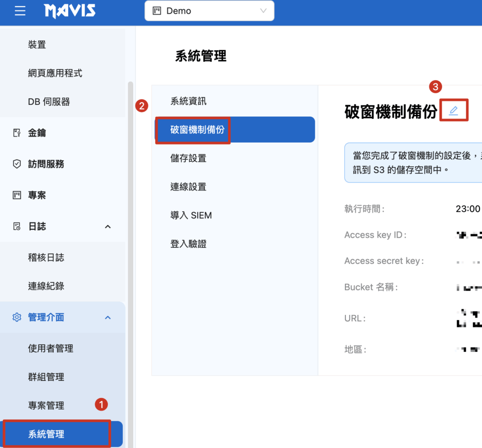Click the log icon next to 日誌
This screenshot has height=448, width=482.
coord(17,226)
